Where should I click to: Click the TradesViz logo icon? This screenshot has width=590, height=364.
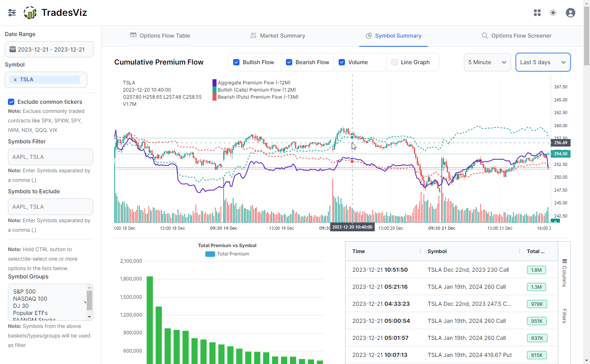[30, 13]
